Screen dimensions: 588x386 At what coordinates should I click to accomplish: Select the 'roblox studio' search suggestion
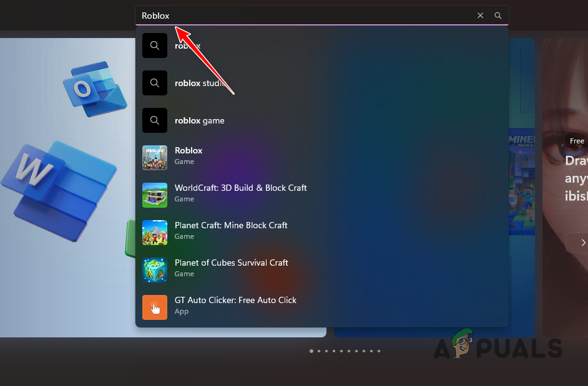[x=321, y=83]
